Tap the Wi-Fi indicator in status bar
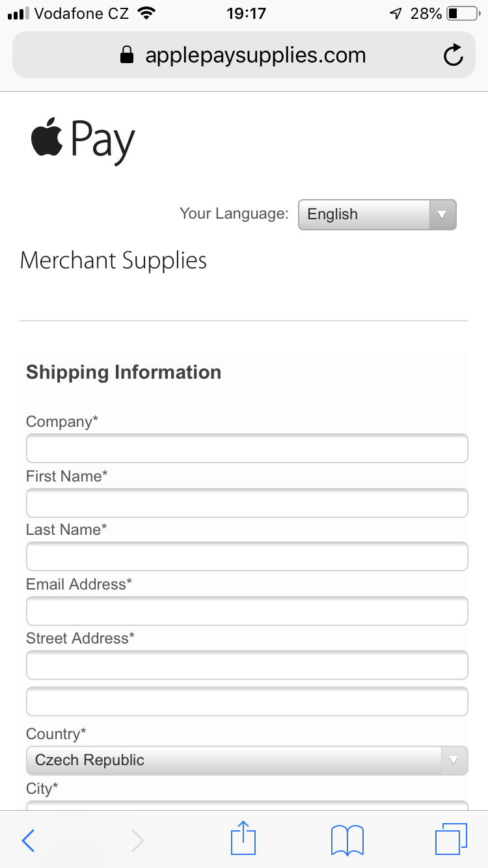The height and width of the screenshot is (868, 488). (148, 14)
